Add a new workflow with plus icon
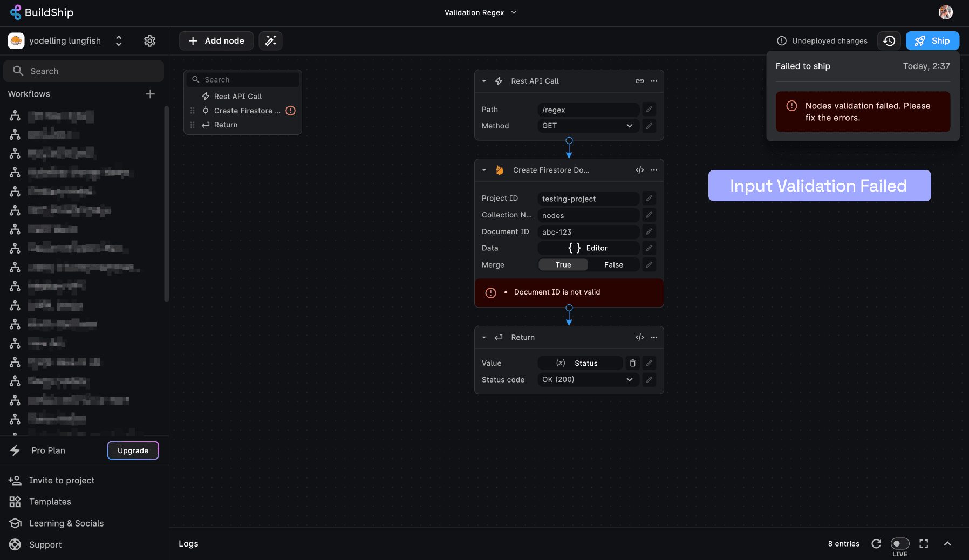 tap(150, 94)
